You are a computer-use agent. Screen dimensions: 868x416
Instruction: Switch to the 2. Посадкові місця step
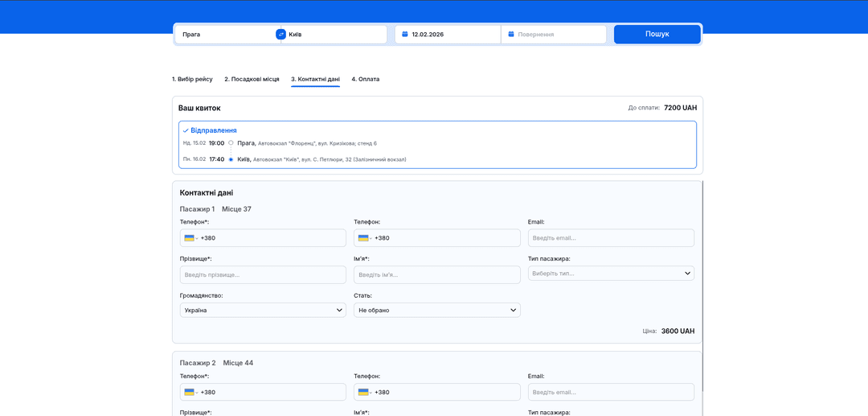point(252,80)
